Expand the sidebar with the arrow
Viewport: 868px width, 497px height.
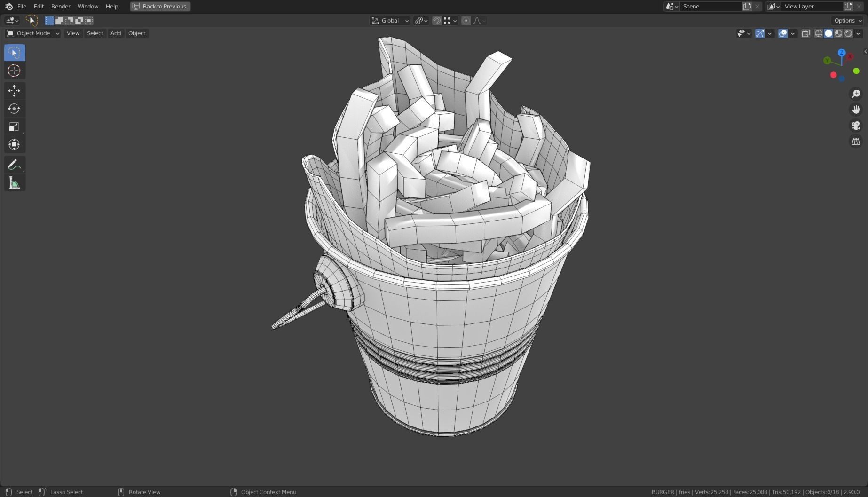865,52
